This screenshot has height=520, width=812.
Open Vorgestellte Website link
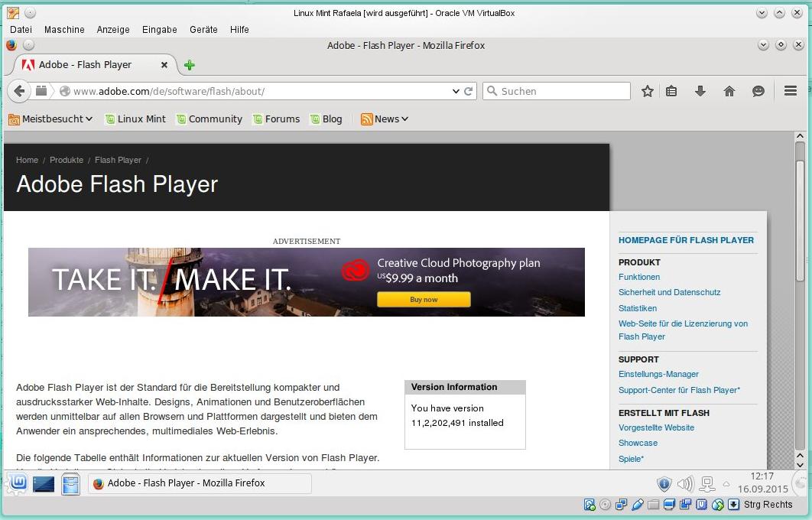tap(656, 427)
